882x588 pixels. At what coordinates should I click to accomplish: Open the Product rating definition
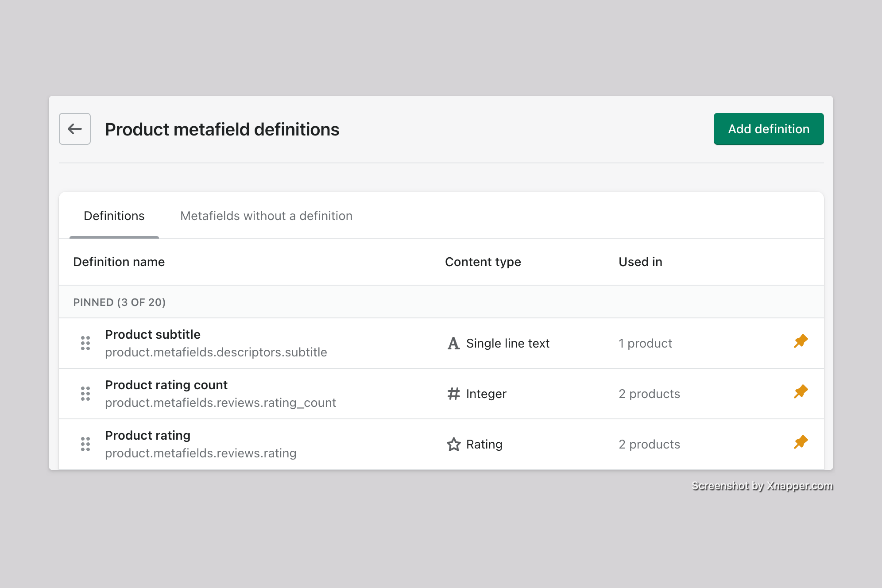(147, 436)
